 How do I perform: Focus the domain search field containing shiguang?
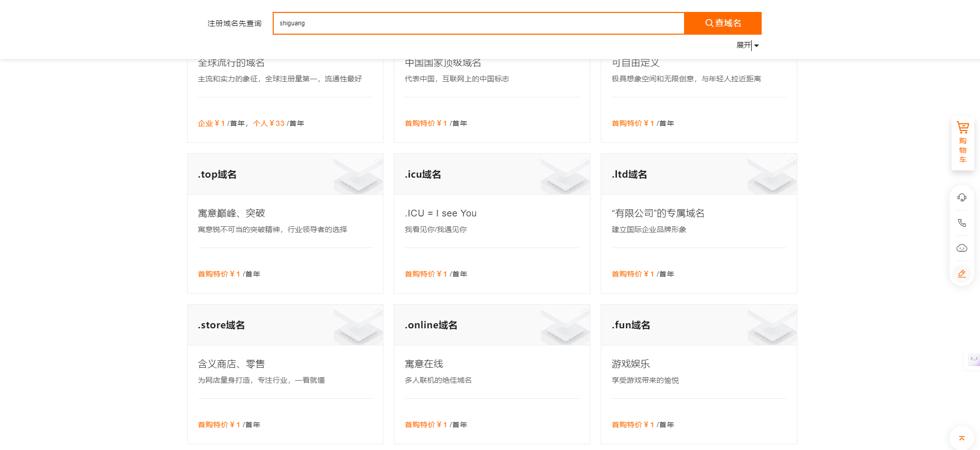pyautogui.click(x=479, y=23)
